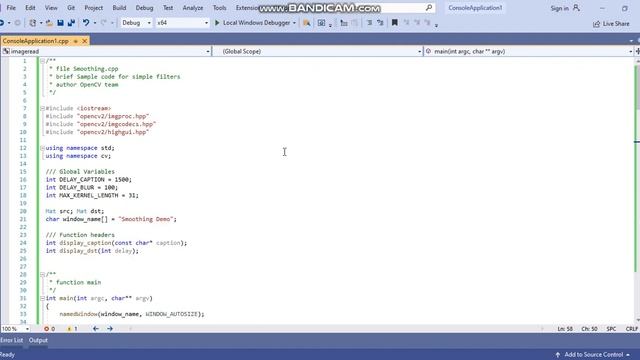The height and width of the screenshot is (360, 640).
Task: Click the warnings count indicator showing 1
Action: tap(72, 329)
